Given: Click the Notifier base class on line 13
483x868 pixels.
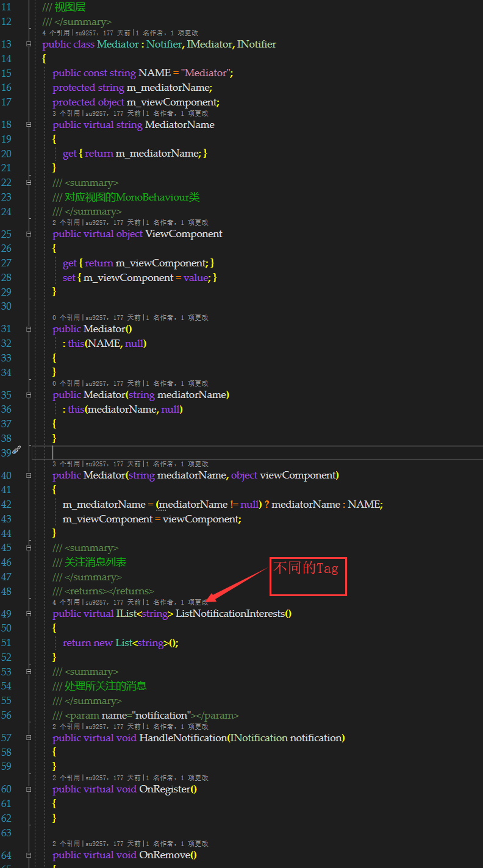Looking at the screenshot, I should tap(165, 44).
